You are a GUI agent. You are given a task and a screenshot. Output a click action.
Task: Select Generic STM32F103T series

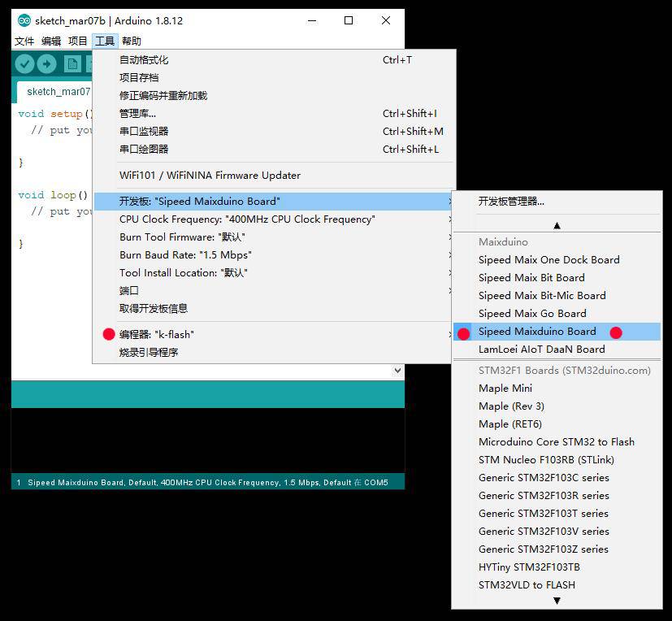557,514
